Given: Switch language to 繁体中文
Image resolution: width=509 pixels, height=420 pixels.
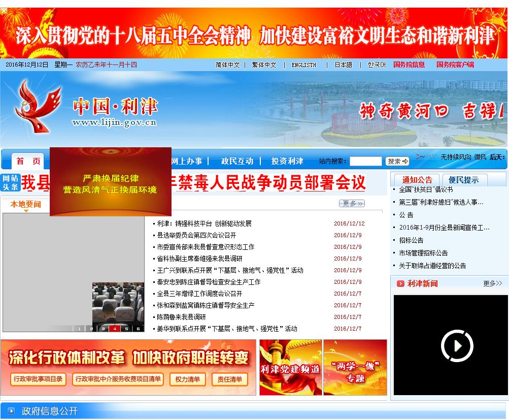Looking at the screenshot, I should coord(264,65).
